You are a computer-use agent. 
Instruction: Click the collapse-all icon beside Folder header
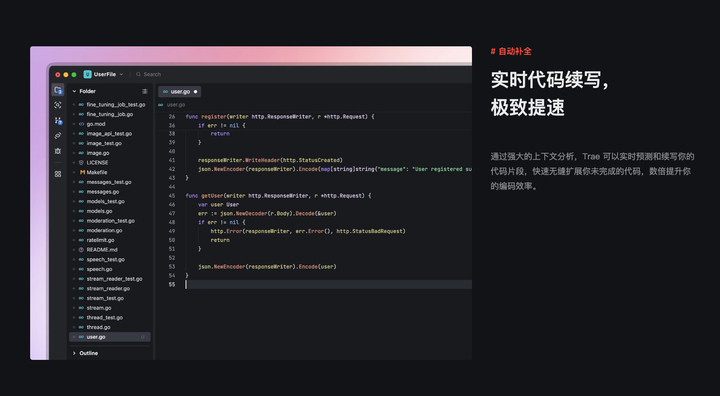[145, 91]
